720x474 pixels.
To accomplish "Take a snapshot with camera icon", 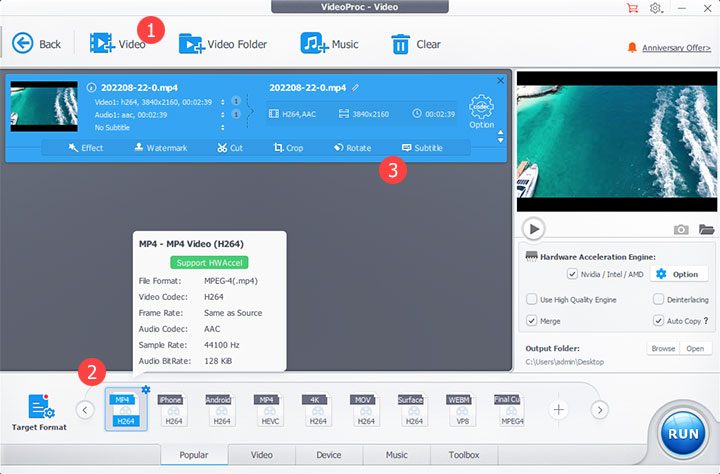I will click(681, 229).
